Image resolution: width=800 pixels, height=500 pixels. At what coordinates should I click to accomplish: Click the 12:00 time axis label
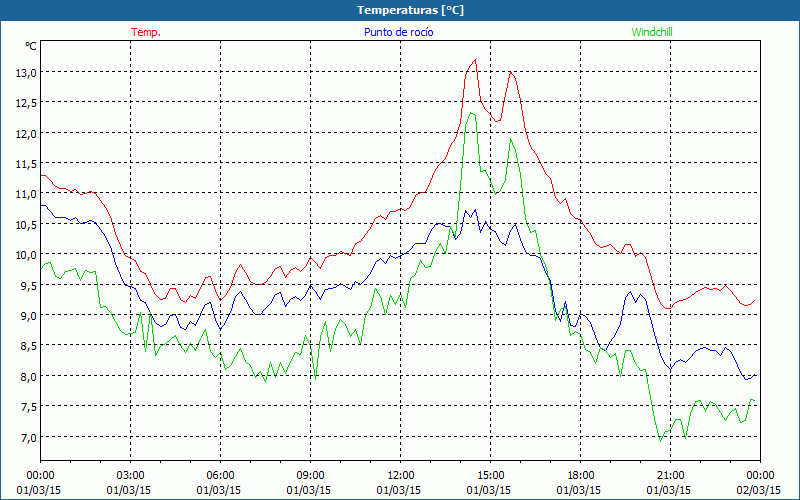click(x=401, y=476)
